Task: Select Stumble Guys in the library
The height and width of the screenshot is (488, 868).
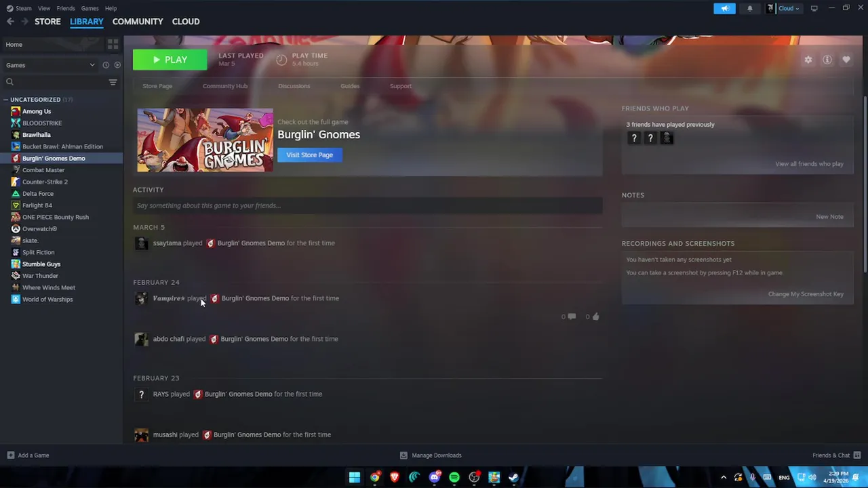Action: pos(41,264)
